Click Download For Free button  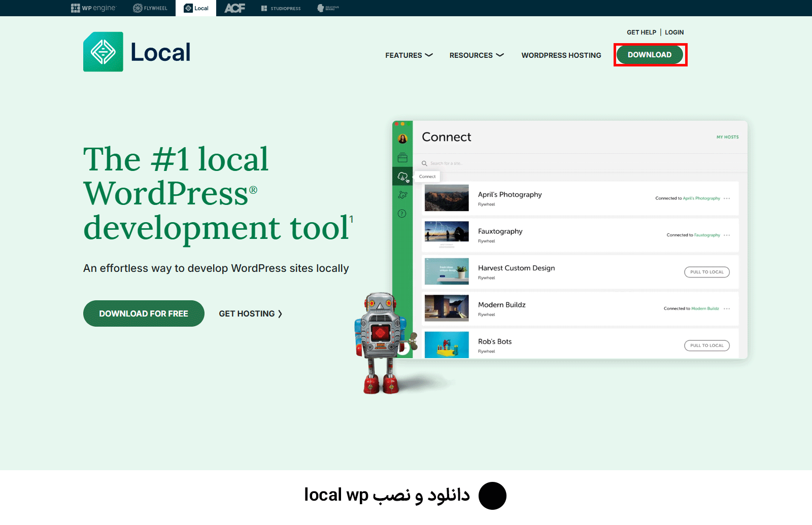(x=144, y=313)
